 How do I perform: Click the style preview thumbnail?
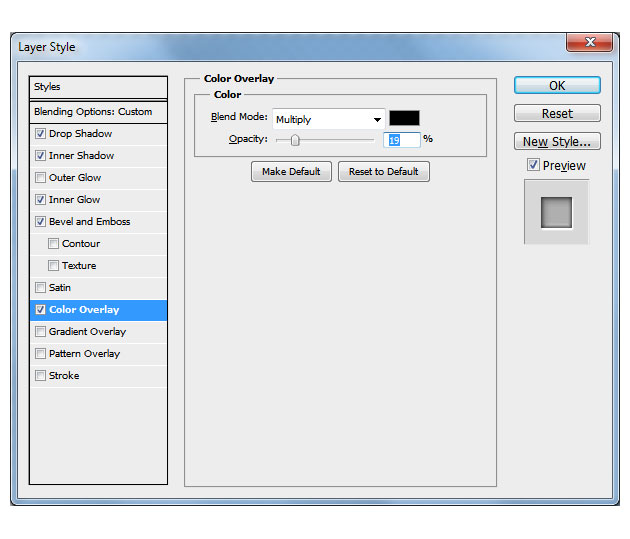click(556, 212)
